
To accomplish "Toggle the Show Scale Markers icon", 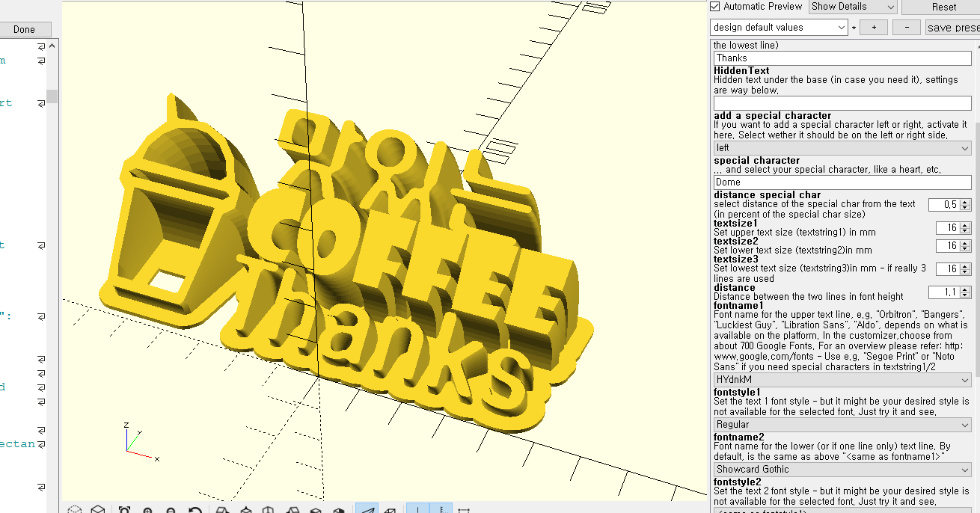I will 441,509.
